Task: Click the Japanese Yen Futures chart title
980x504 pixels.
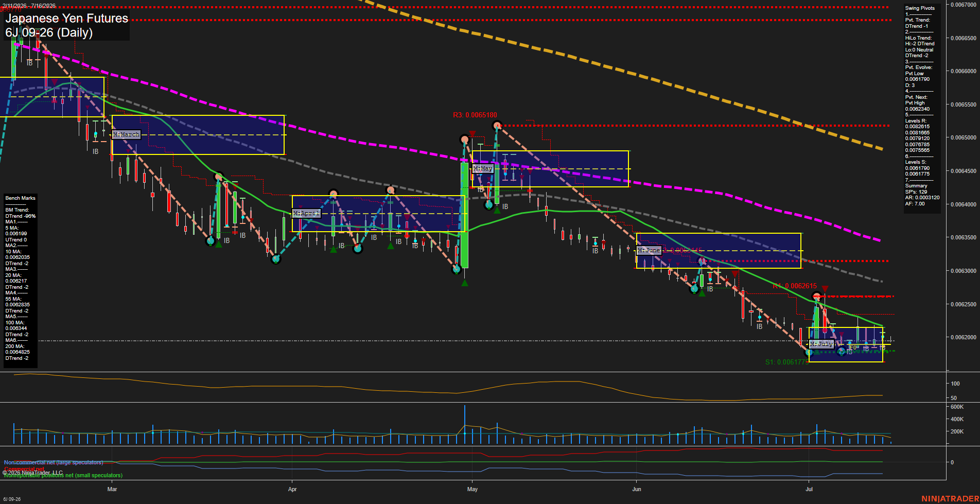Action: [67, 19]
